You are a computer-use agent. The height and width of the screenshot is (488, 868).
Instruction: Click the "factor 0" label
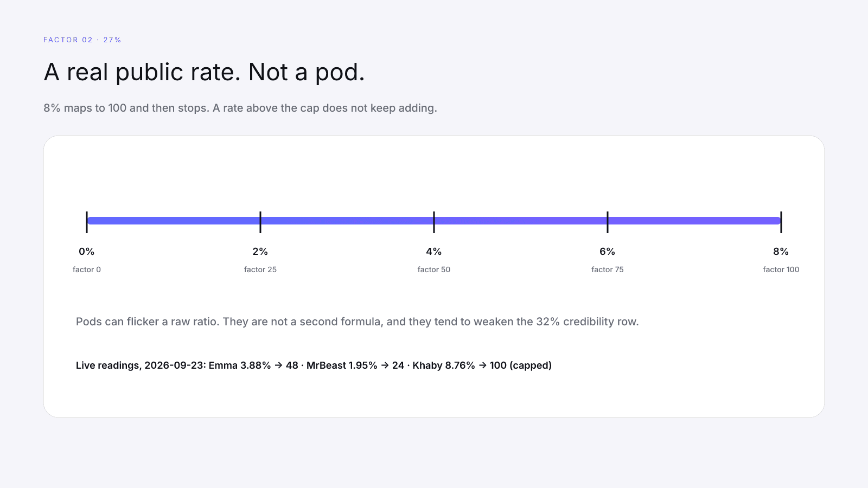point(87,269)
